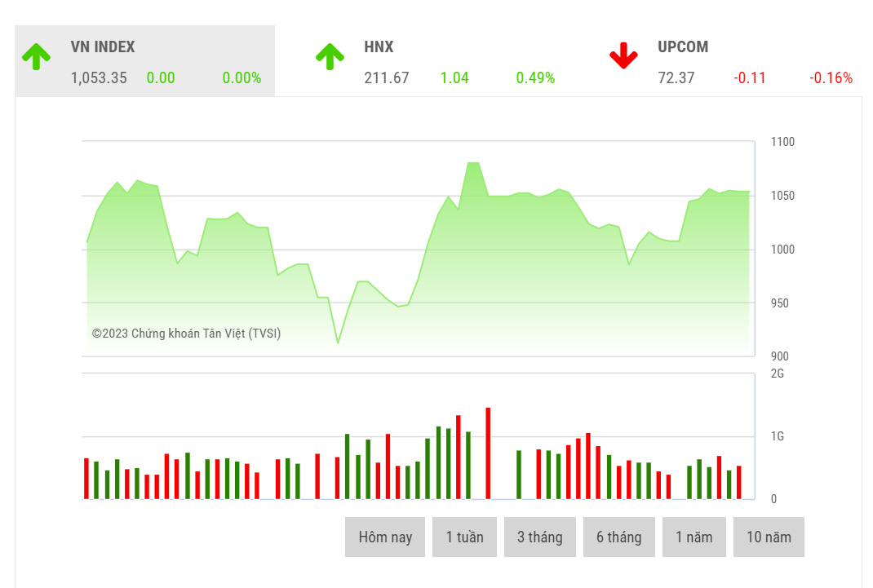Click the green up arrow beside VN INDEX
The image size is (873, 588).
coord(36,58)
